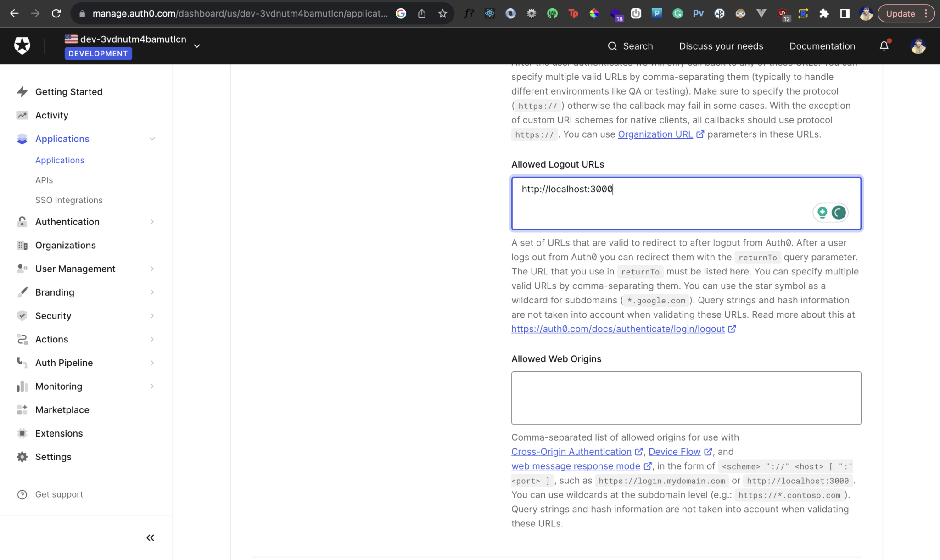940x560 pixels.
Task: Collapse sidebar with double-chevron icon
Action: click(150, 538)
